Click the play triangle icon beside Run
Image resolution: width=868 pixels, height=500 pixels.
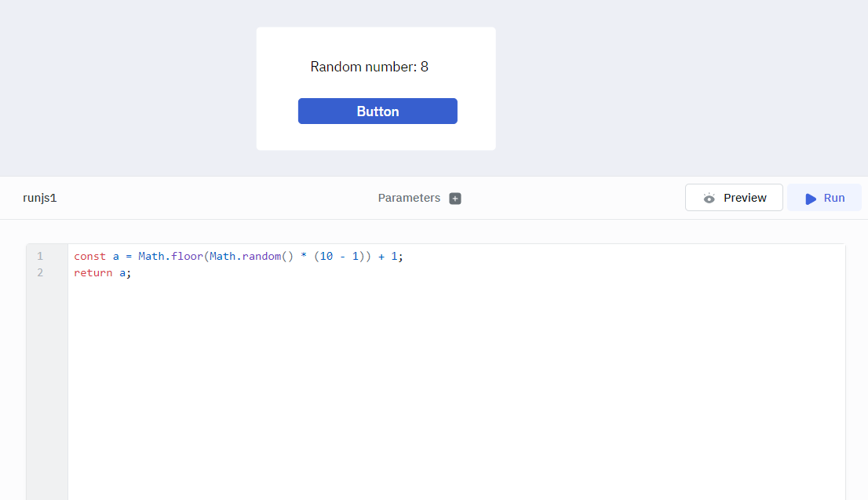(811, 199)
